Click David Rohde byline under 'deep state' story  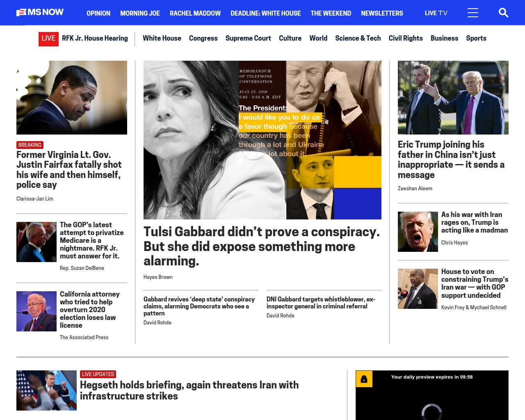(157, 322)
